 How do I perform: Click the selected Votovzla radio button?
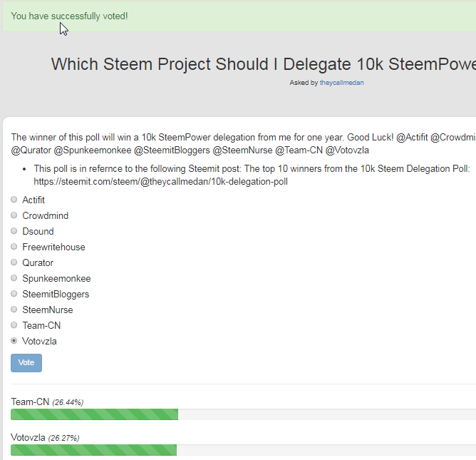(14, 341)
